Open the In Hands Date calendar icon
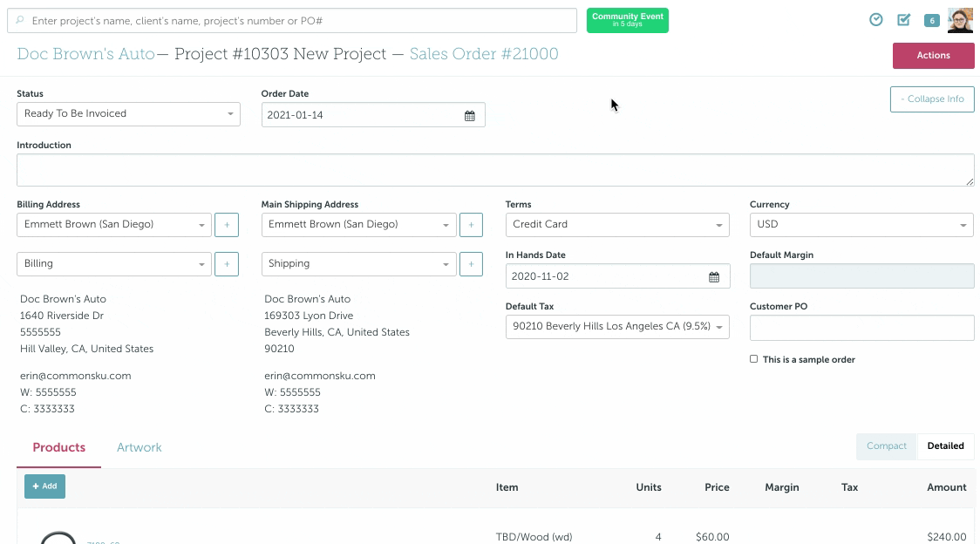 tap(713, 277)
